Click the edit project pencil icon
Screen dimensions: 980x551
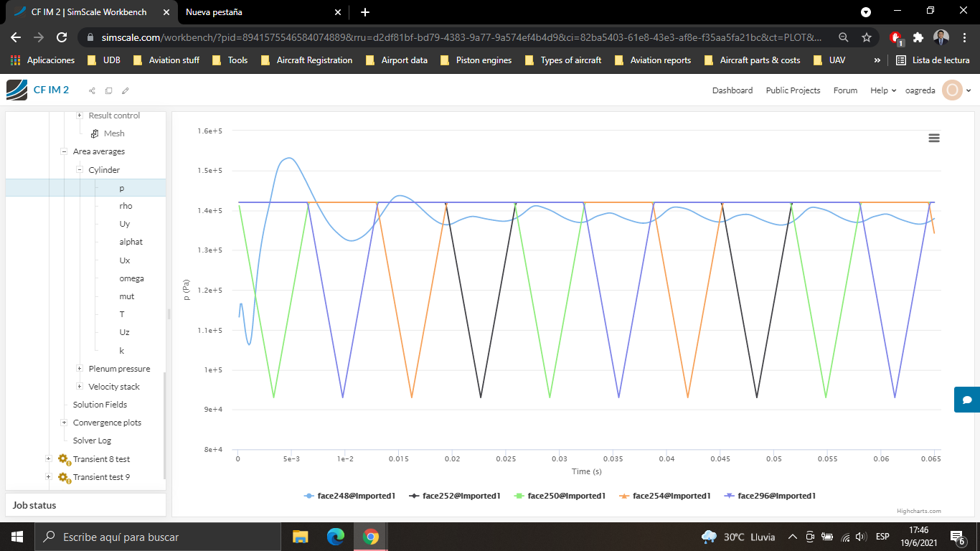[x=126, y=90]
